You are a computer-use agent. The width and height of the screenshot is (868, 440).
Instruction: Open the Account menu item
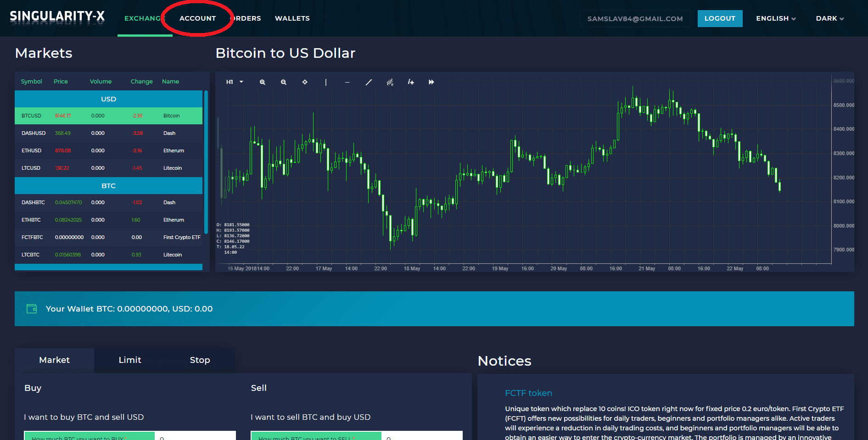point(197,18)
